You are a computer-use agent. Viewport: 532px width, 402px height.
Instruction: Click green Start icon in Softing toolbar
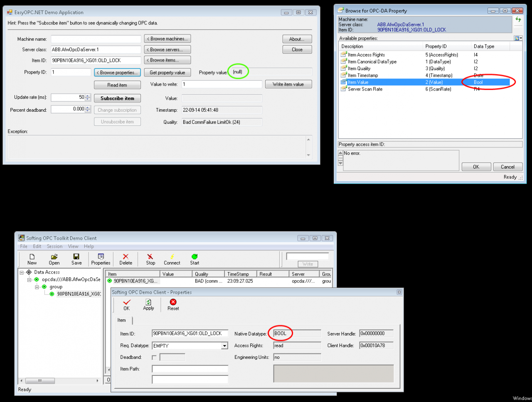click(x=195, y=257)
